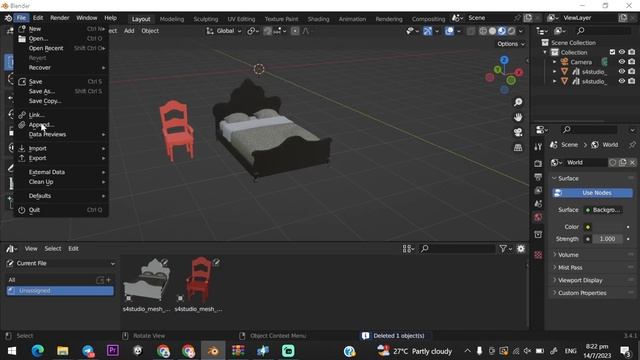Select the Unassigned catalog
The width and height of the screenshot is (640, 360).
(60, 291)
